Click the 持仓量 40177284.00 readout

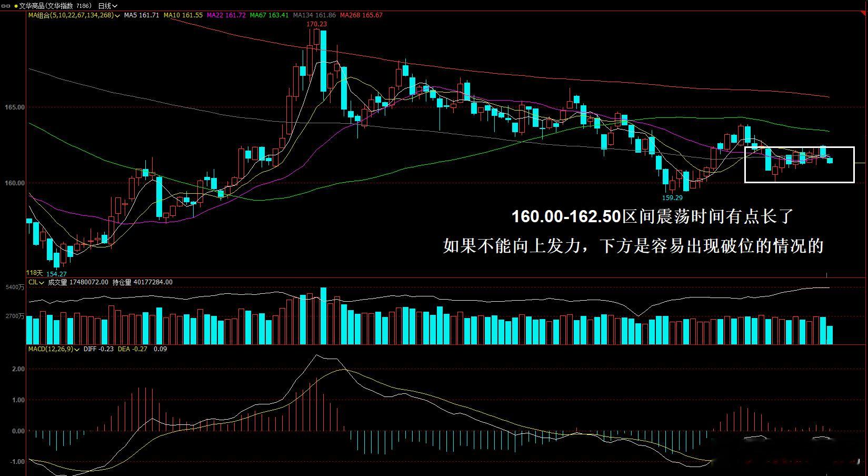142,283
